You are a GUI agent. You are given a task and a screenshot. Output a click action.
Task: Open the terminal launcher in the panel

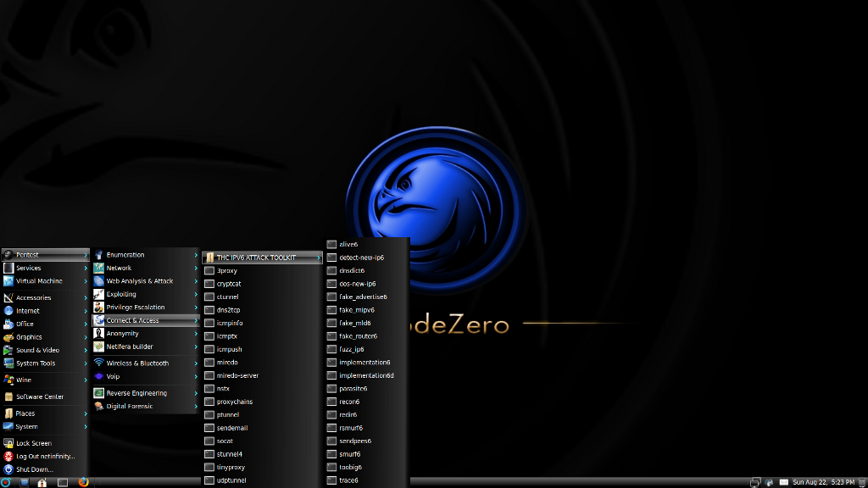point(62,482)
